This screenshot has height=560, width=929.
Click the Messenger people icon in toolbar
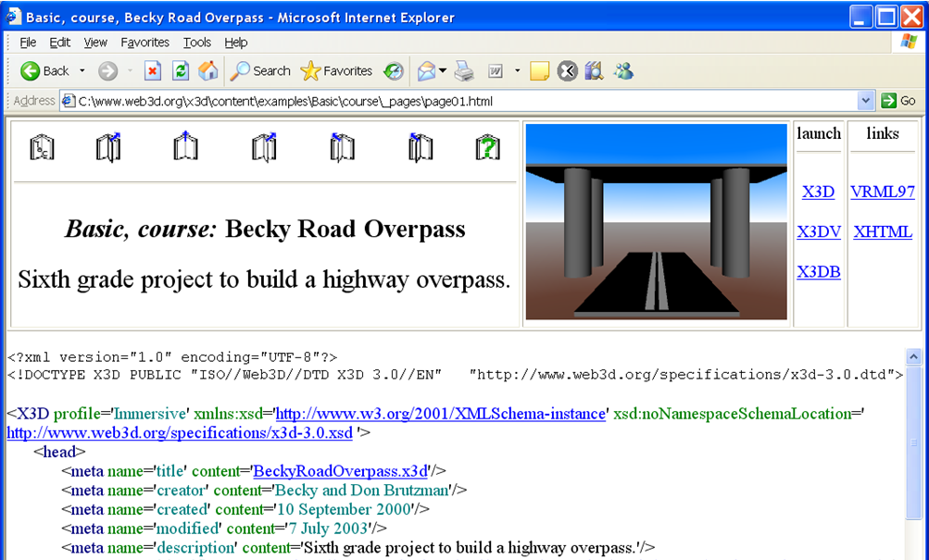tap(622, 71)
